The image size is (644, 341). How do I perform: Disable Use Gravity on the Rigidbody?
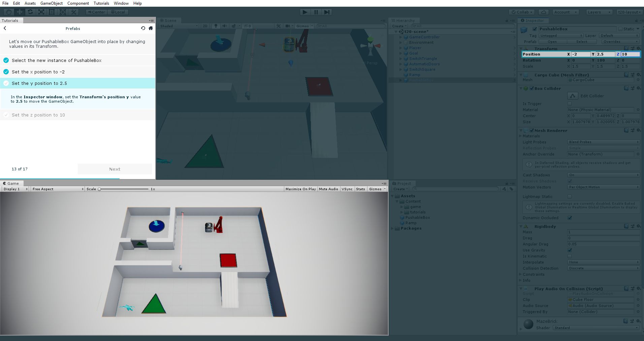[x=570, y=250]
